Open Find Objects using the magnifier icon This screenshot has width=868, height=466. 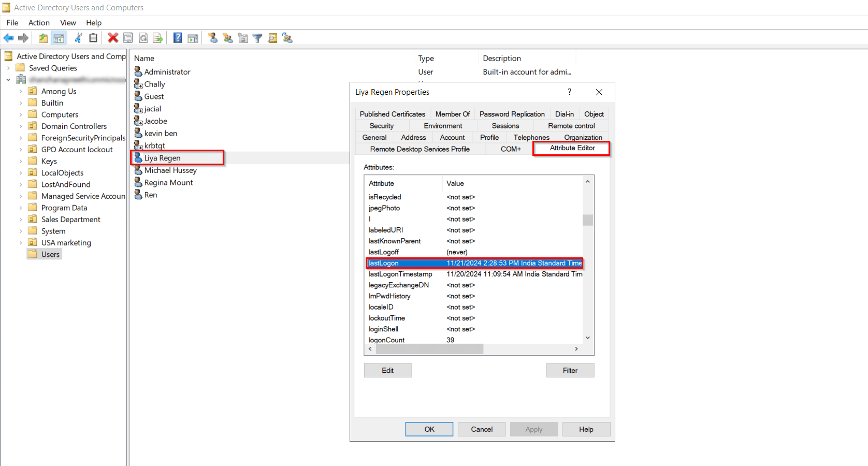click(272, 37)
